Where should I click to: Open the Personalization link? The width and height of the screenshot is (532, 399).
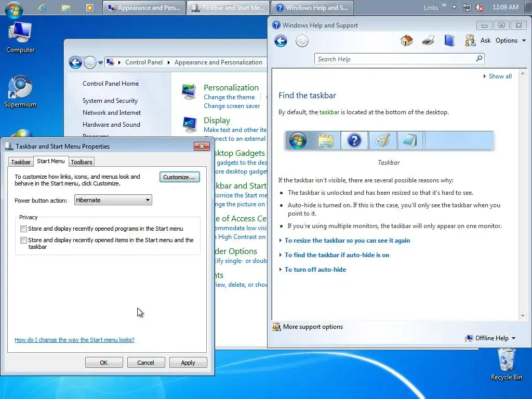click(231, 87)
